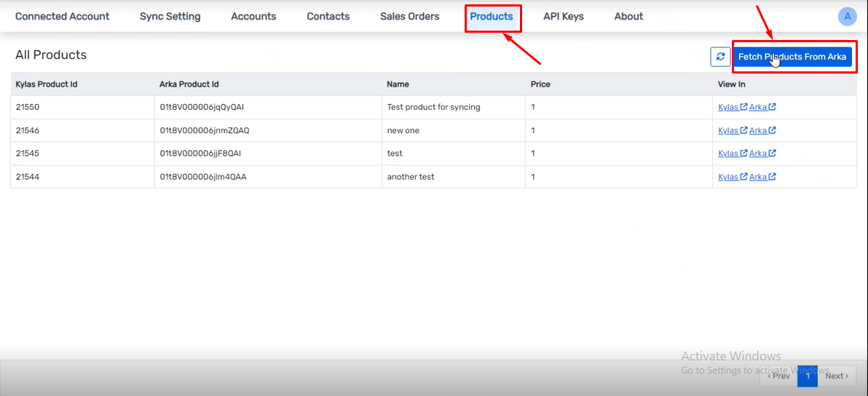Image resolution: width=868 pixels, height=396 pixels.
Task: Open the user avatar 'A' menu
Action: 847,17
